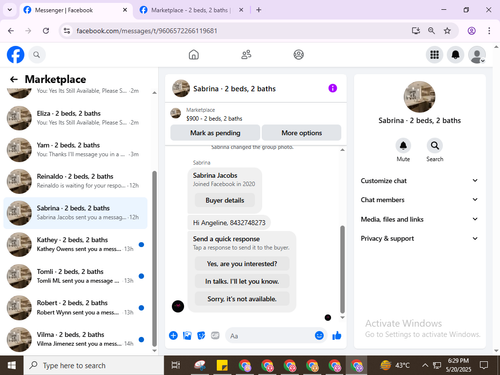Open the tab search dropdown arrow
The image size is (500, 375).
(x=10, y=10)
